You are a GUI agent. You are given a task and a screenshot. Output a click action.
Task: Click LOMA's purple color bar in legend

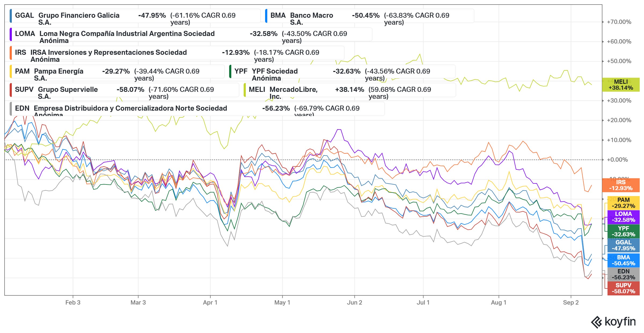click(11, 34)
